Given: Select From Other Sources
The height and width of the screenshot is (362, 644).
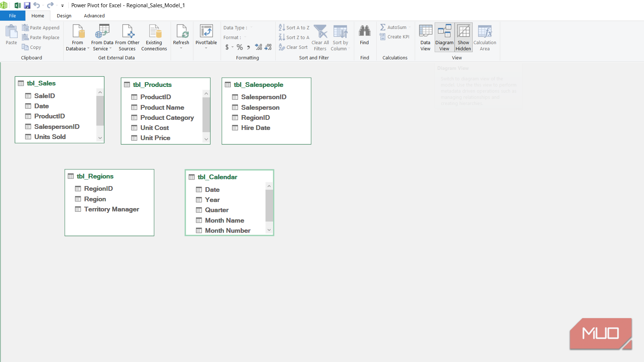Looking at the screenshot, I should coord(127,38).
